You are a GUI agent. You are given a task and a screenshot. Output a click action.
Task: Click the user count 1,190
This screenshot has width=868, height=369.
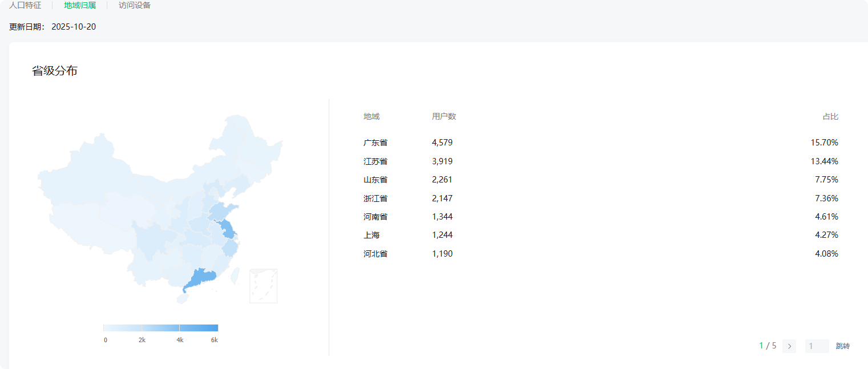(x=442, y=254)
